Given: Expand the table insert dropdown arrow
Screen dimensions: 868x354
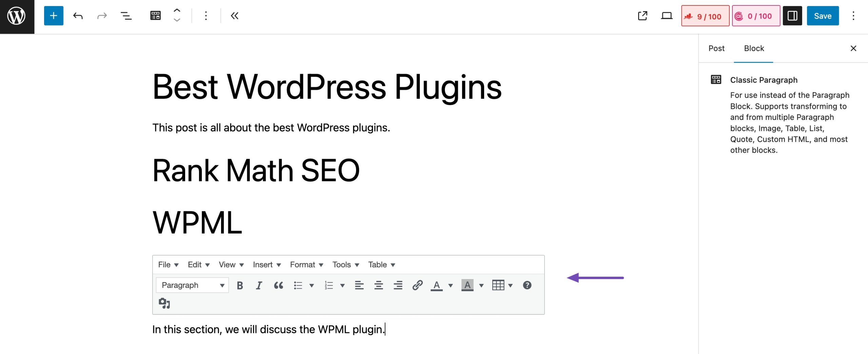Looking at the screenshot, I should [510, 286].
